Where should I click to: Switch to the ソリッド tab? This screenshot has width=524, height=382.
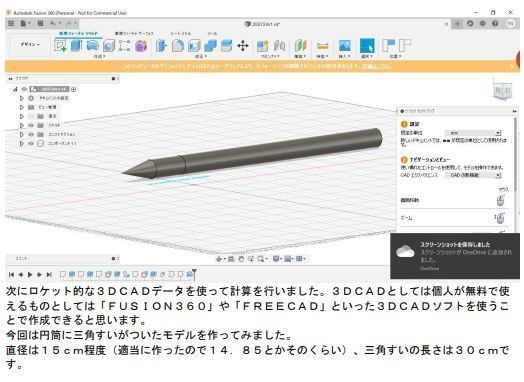pos(79,33)
